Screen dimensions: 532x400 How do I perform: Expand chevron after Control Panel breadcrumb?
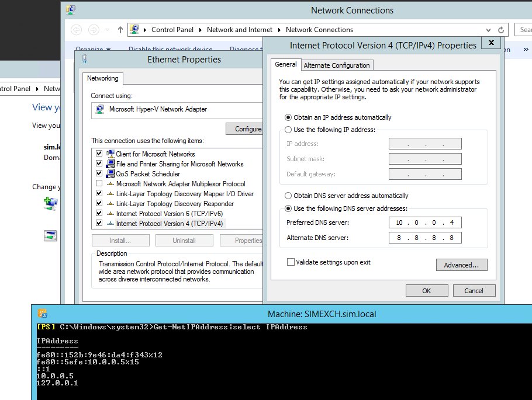200,30
